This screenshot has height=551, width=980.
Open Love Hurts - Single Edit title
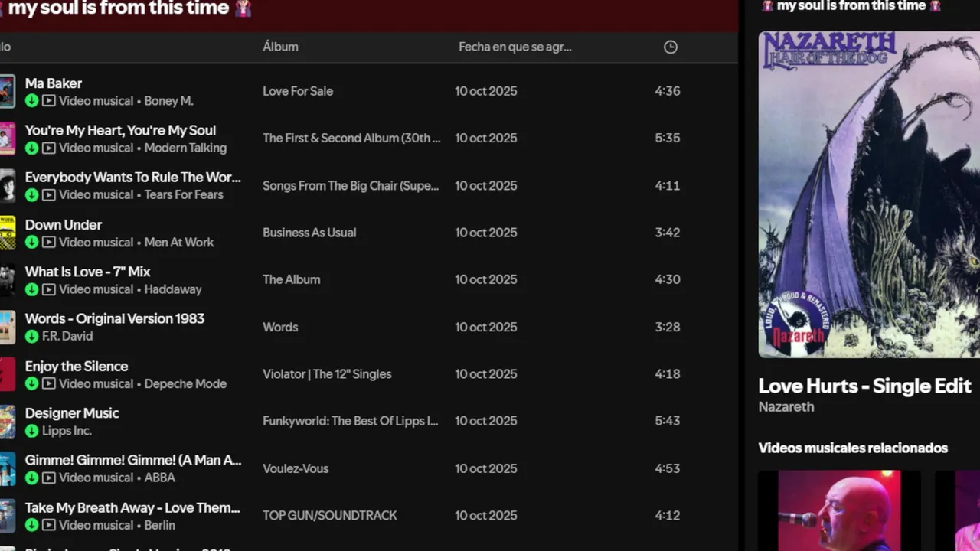(864, 386)
